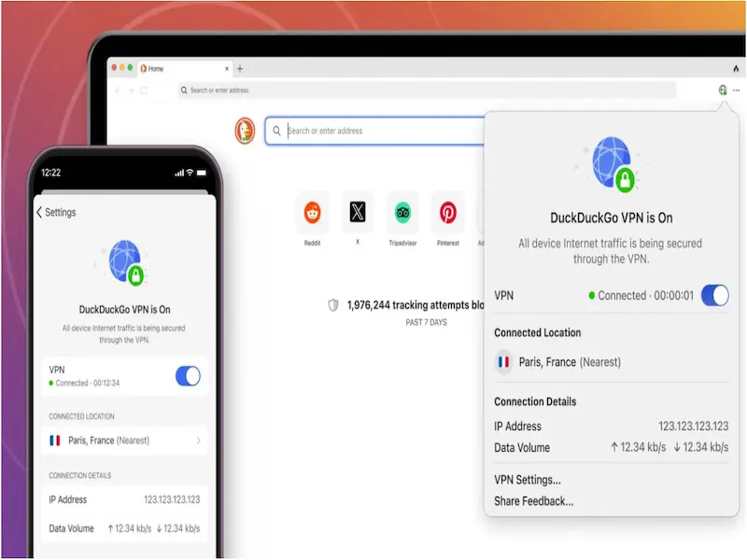Open the Tripadvisor favorite shortcut
The image size is (747, 560).
tap(402, 213)
